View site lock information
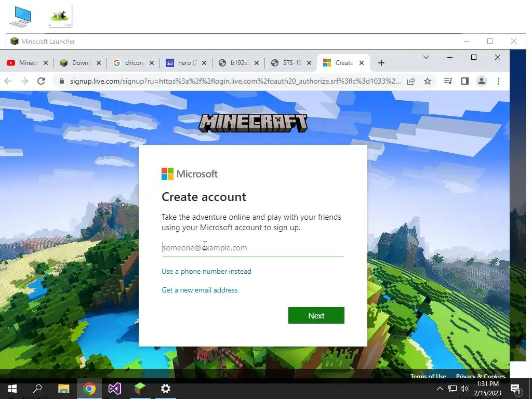Screen dimensions: 532x399 tap(61, 81)
